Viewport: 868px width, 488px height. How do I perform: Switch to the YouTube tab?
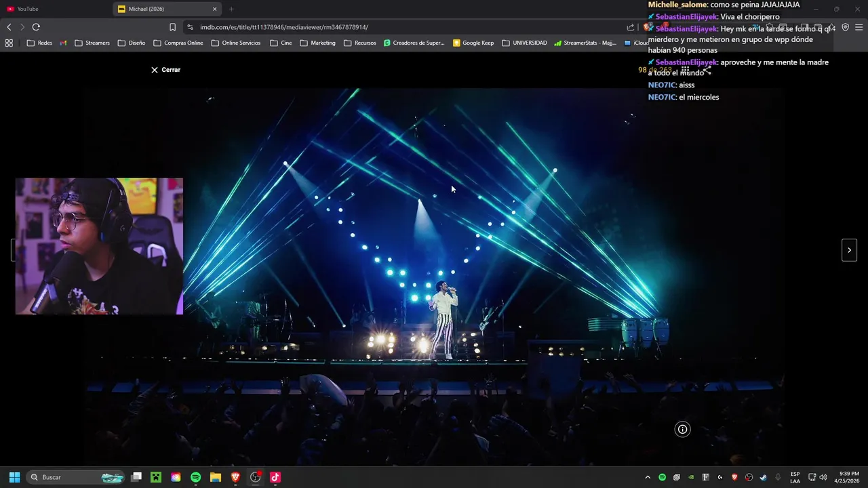(56, 9)
